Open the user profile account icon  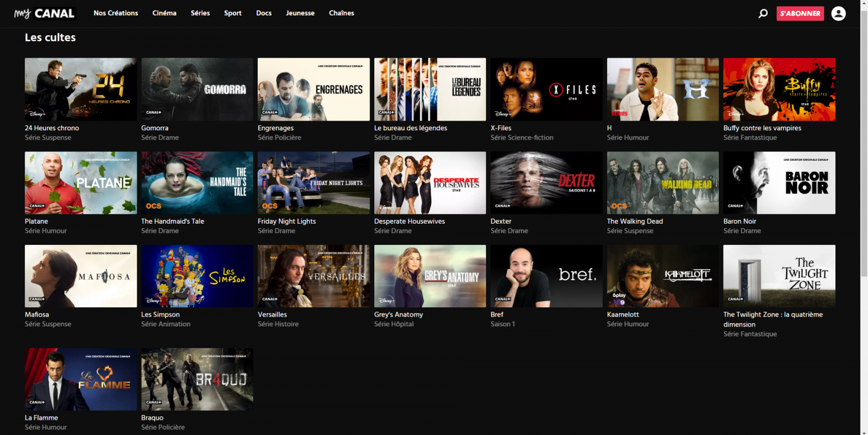pos(838,13)
